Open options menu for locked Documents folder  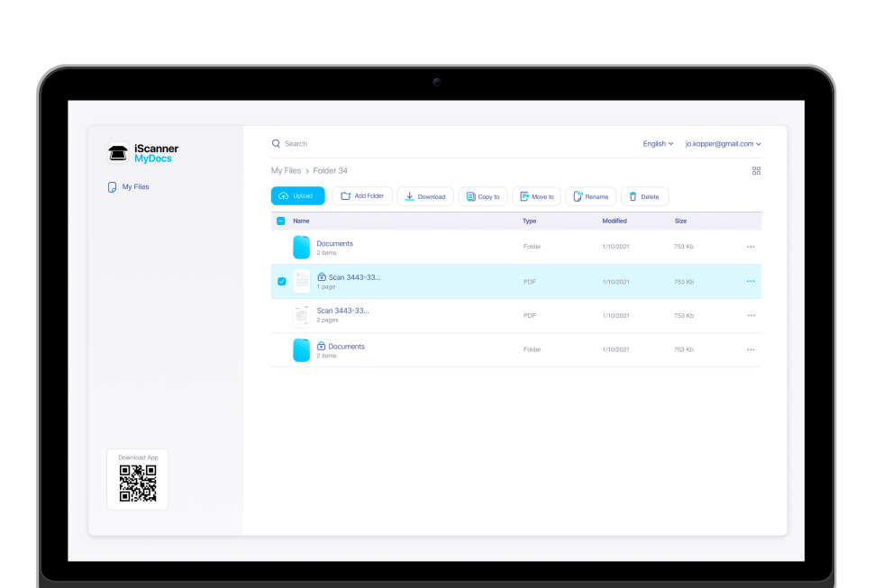[751, 350]
